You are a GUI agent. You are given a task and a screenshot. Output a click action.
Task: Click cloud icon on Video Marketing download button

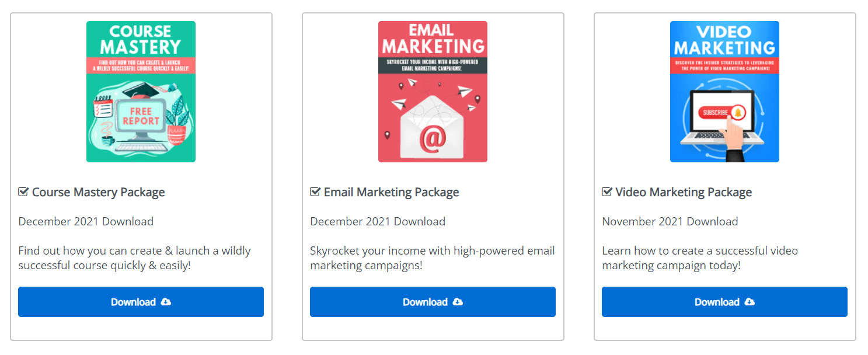[x=750, y=302]
